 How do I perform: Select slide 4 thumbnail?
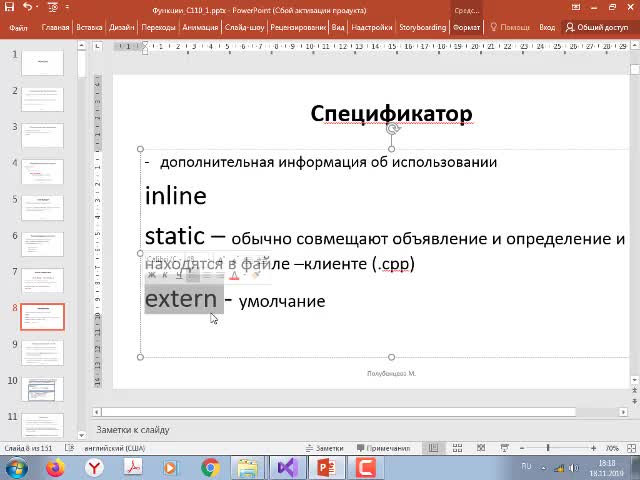[x=42, y=171]
